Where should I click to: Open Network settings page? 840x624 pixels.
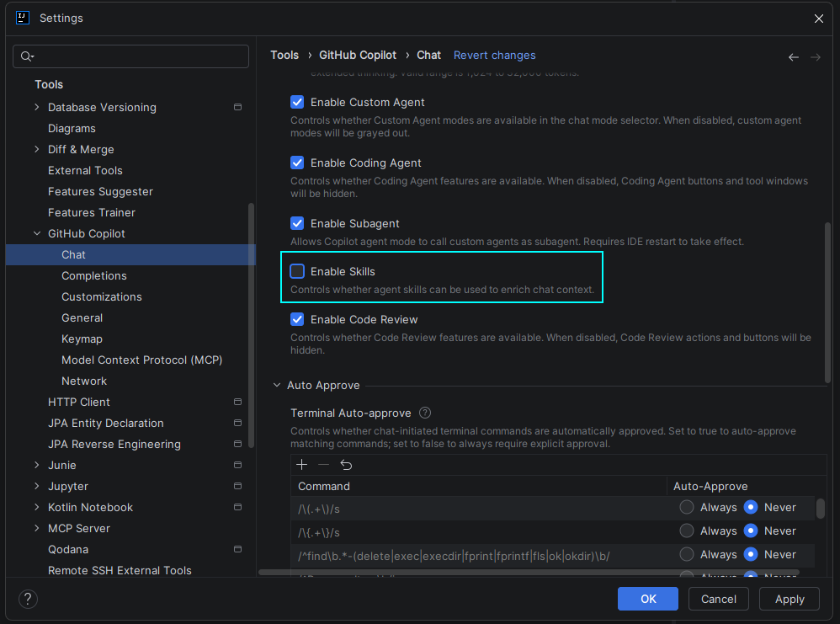pos(84,381)
